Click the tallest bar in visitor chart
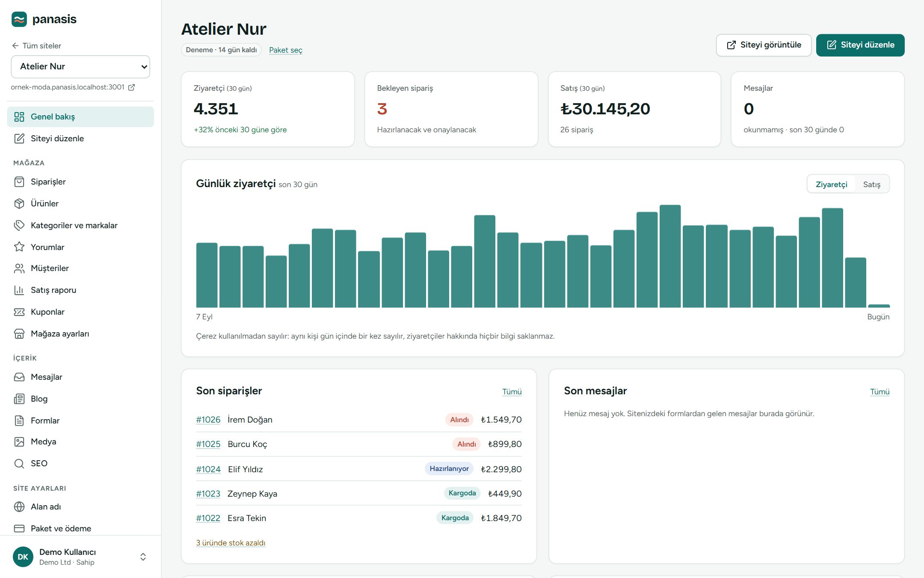The width and height of the screenshot is (924, 578). click(670, 256)
